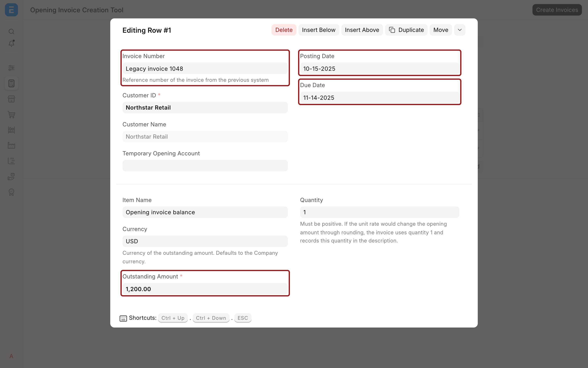Open notifications bell icon
The width and height of the screenshot is (588, 368).
pyautogui.click(x=11, y=43)
